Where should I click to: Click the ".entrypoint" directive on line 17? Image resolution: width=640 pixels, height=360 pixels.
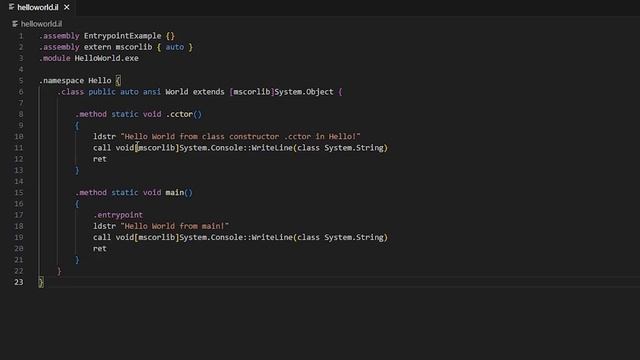pyautogui.click(x=118, y=215)
